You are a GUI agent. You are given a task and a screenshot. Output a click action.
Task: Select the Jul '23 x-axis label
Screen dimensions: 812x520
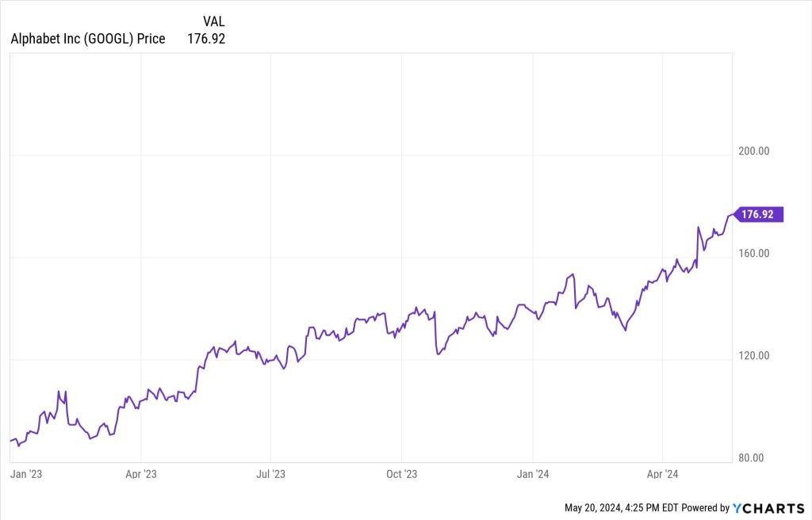[271, 474]
